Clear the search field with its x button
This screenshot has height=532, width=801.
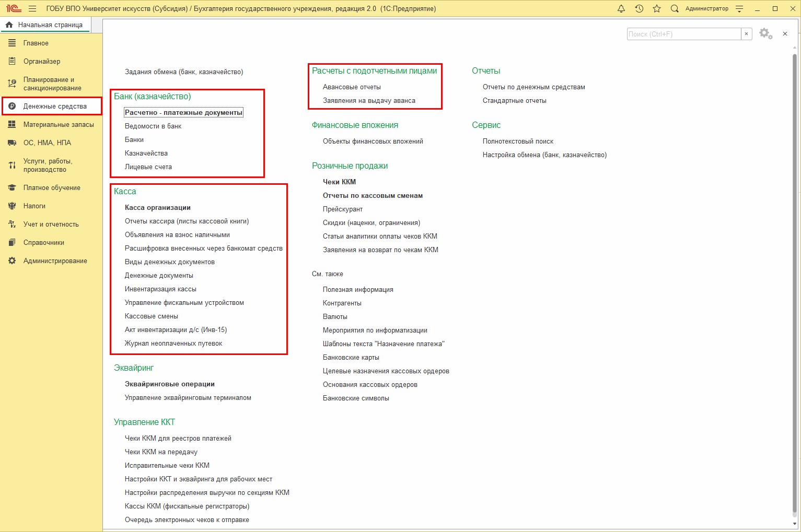[x=747, y=34]
